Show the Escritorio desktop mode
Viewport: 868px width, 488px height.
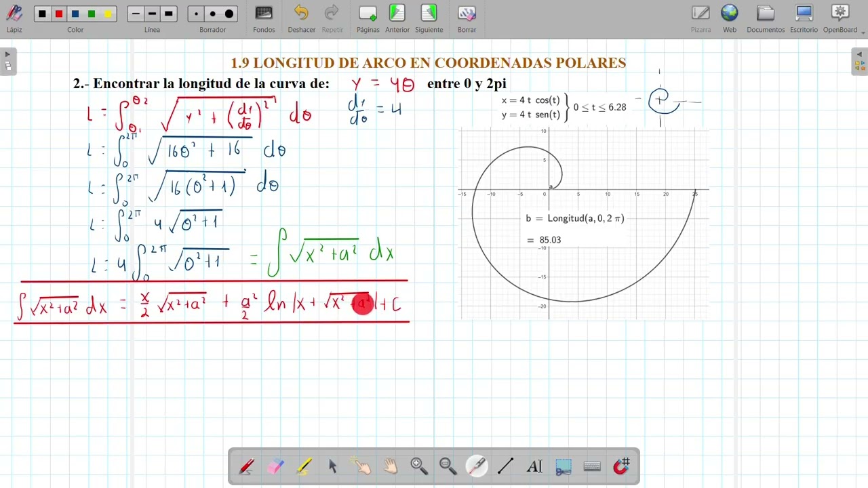[804, 18]
